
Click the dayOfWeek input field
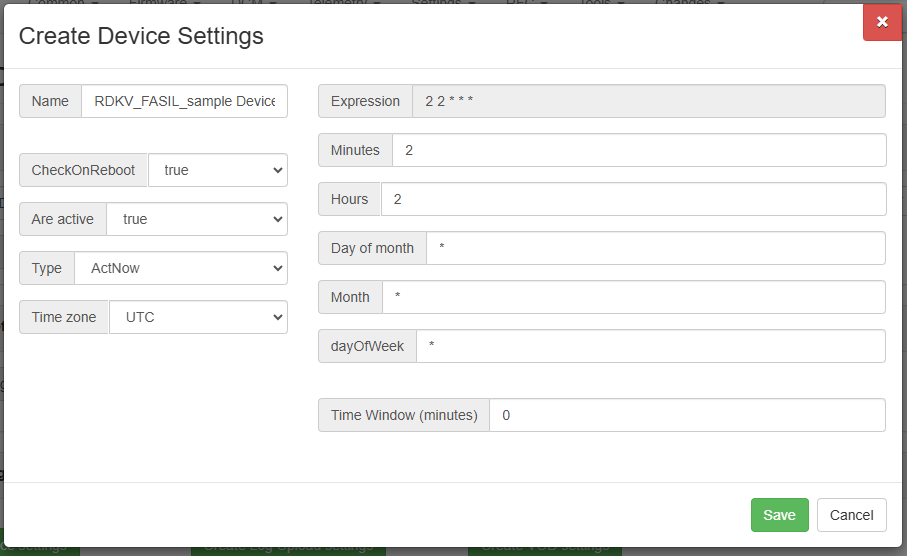tap(651, 346)
